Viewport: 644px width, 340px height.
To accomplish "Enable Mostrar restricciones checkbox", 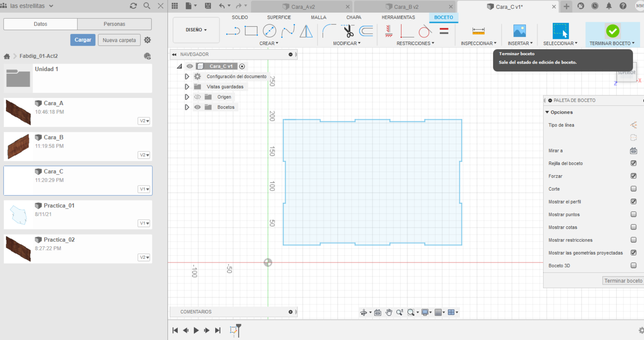I will click(x=633, y=240).
